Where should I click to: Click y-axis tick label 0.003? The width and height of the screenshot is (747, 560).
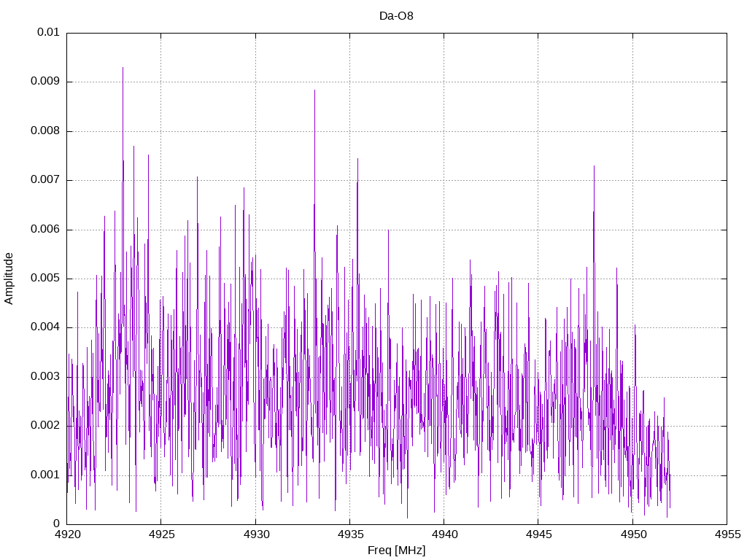[x=45, y=377]
